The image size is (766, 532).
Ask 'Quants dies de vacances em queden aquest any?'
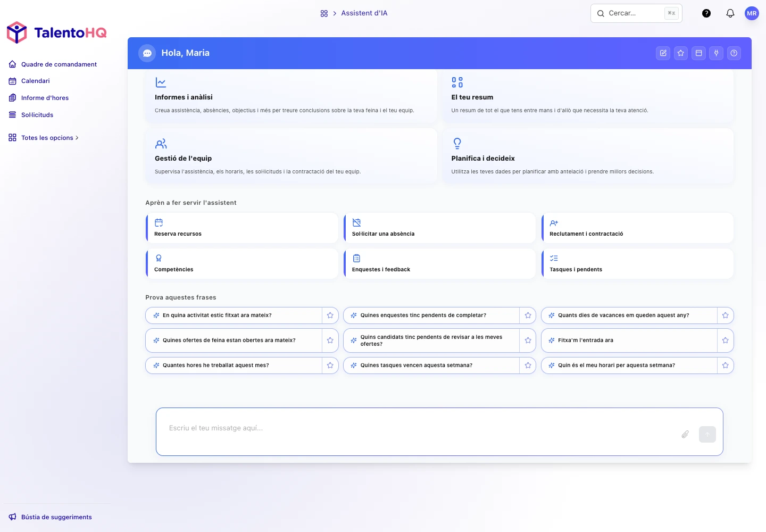point(629,315)
